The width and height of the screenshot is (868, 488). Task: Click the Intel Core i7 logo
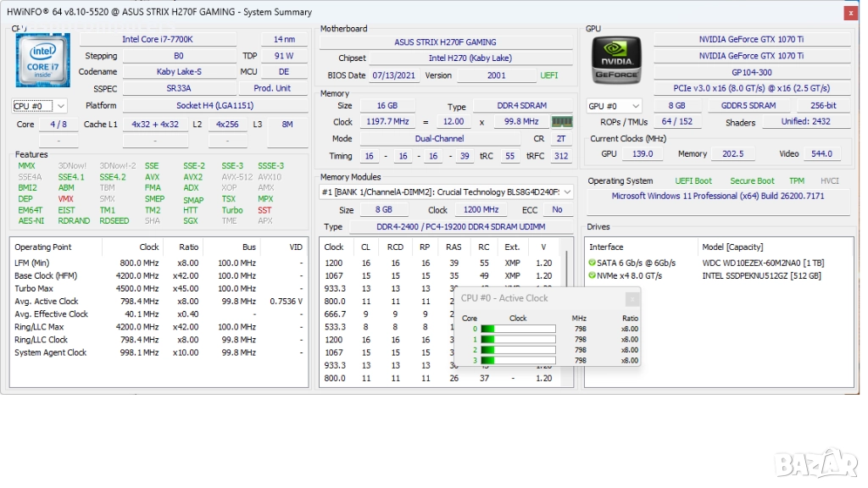click(43, 60)
